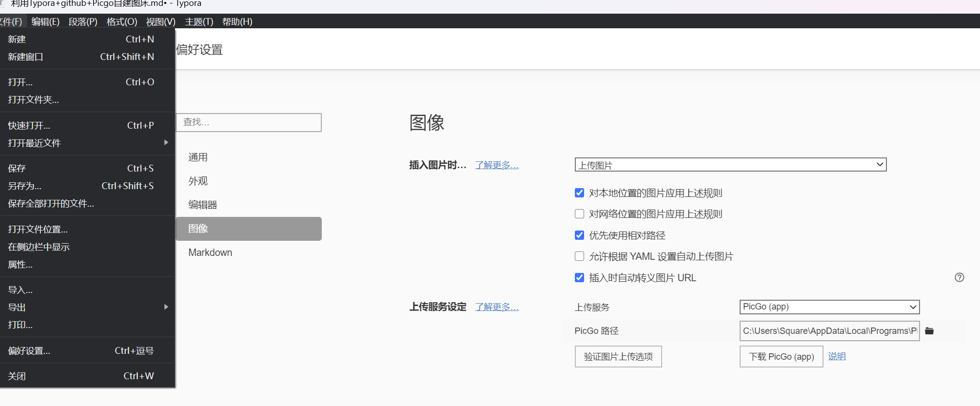
Task: Switch to Markdown preferences section
Action: pyautogui.click(x=249, y=252)
